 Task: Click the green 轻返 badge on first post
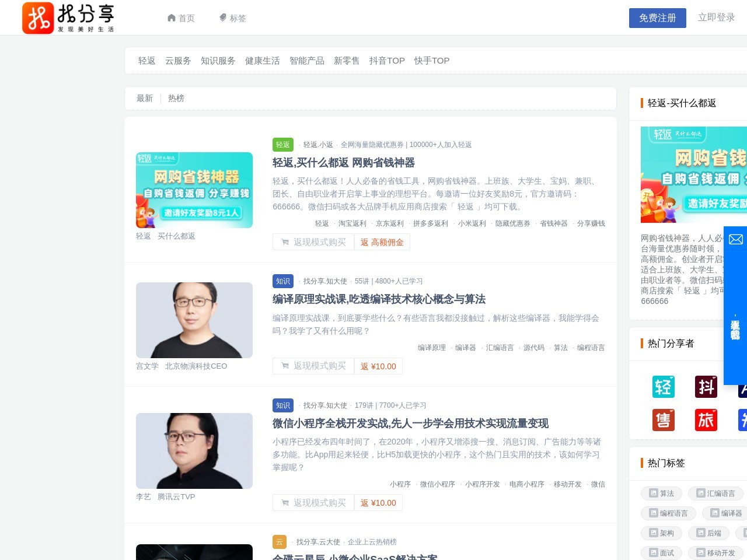click(x=283, y=145)
